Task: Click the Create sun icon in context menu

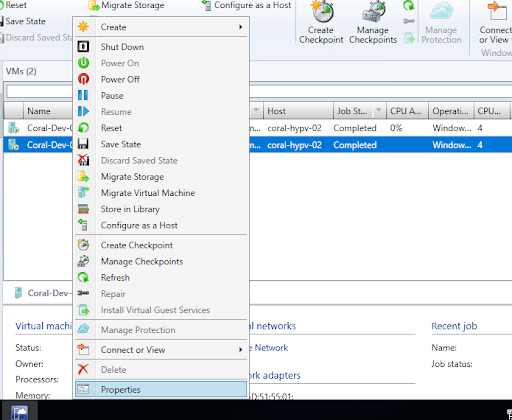Action: 83,27
